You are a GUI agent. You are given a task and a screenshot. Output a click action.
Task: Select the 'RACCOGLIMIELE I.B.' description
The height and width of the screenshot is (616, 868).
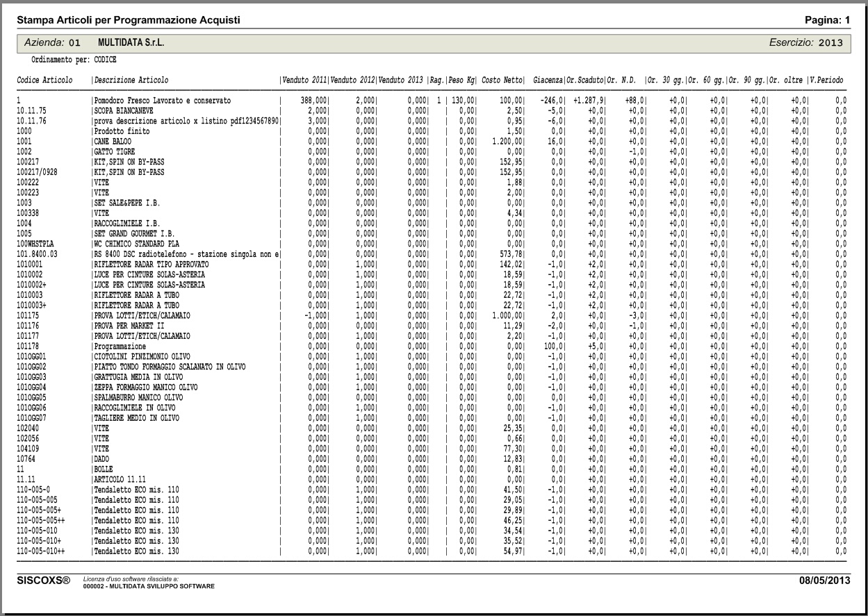pyautogui.click(x=127, y=224)
